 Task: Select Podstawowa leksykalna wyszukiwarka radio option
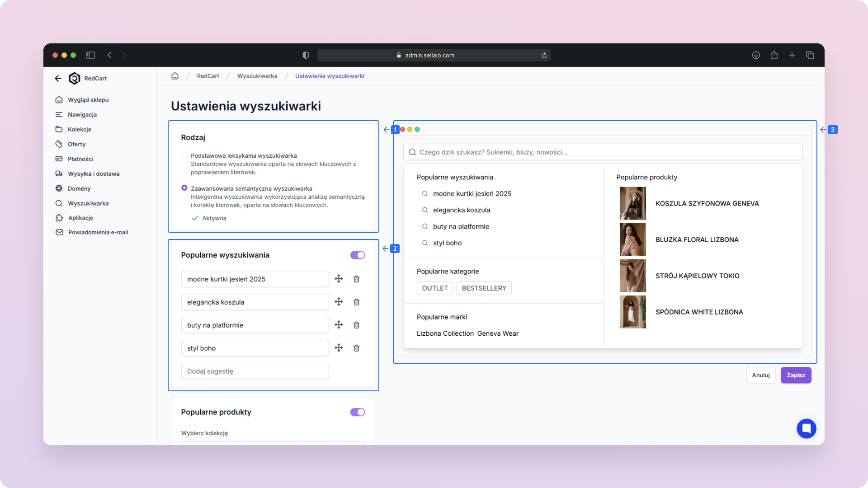184,155
